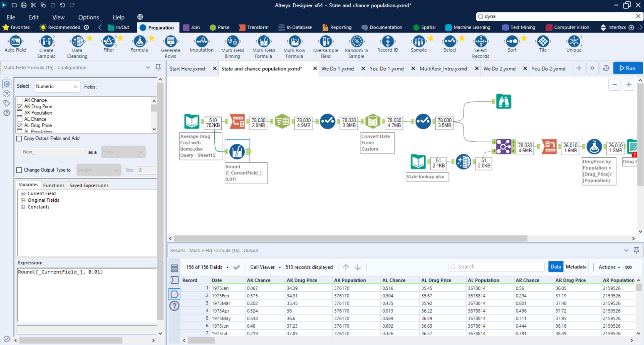Open the Numeric select dropdown
The width and height of the screenshot is (644, 345).
tap(57, 87)
